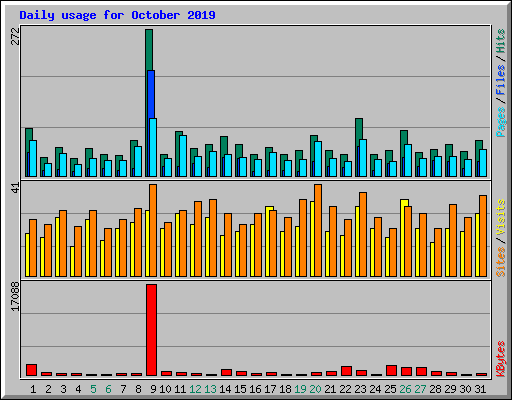Viewport: 512px width, 400px height.
Task: Click day label "1" on the x-axis
Action: [33, 389]
